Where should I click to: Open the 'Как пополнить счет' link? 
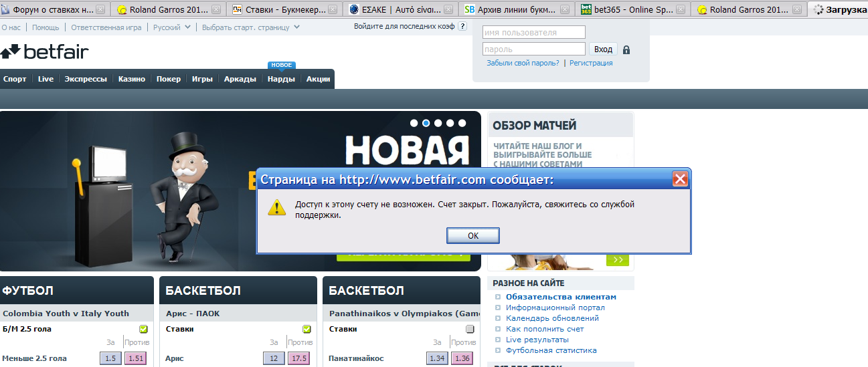(545, 329)
